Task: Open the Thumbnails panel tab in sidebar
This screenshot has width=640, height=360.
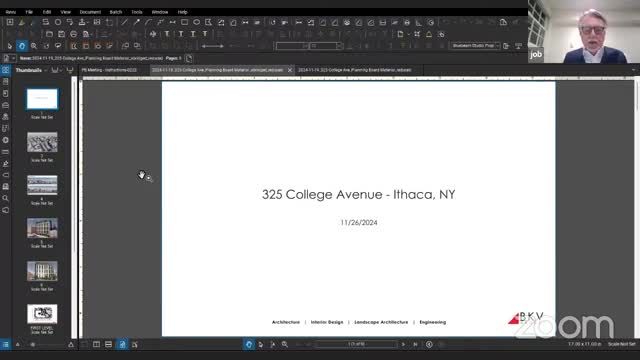Action: [x=5, y=70]
